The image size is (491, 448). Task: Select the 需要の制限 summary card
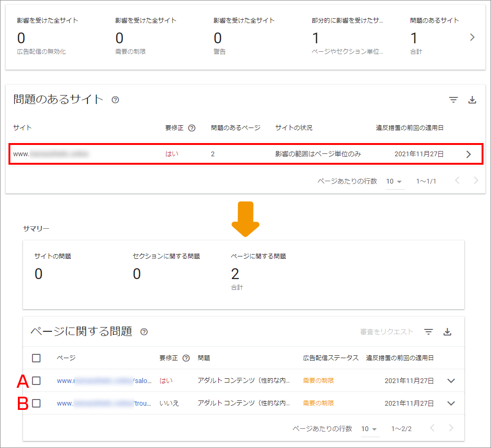coord(146,36)
